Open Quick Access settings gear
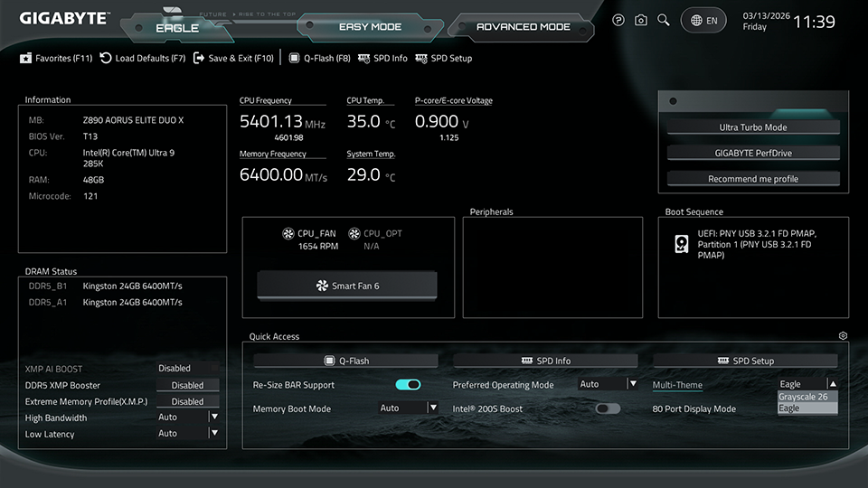Screen dimensions: 868x488 pyautogui.click(x=843, y=336)
